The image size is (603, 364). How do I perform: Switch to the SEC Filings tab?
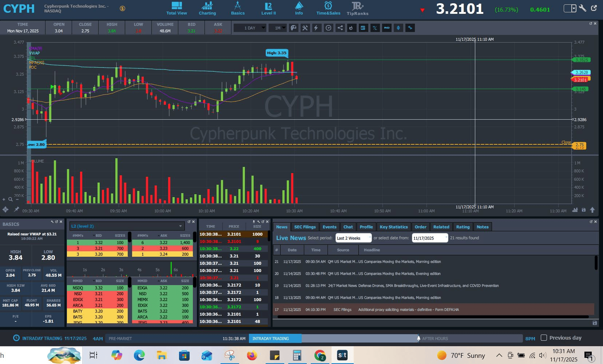pyautogui.click(x=305, y=227)
